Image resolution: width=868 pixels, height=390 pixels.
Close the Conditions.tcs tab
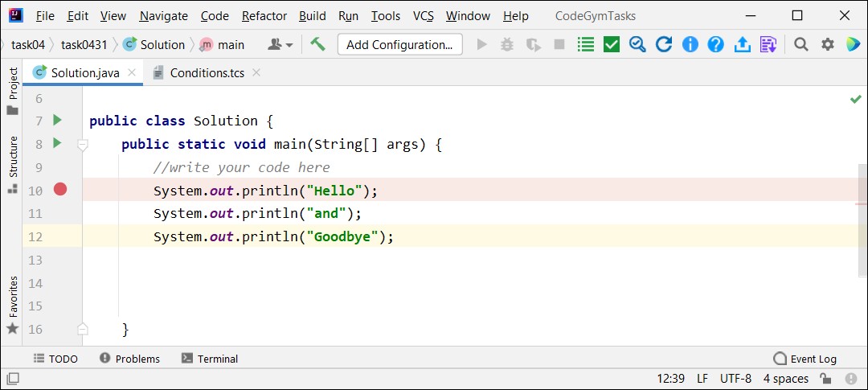(256, 72)
